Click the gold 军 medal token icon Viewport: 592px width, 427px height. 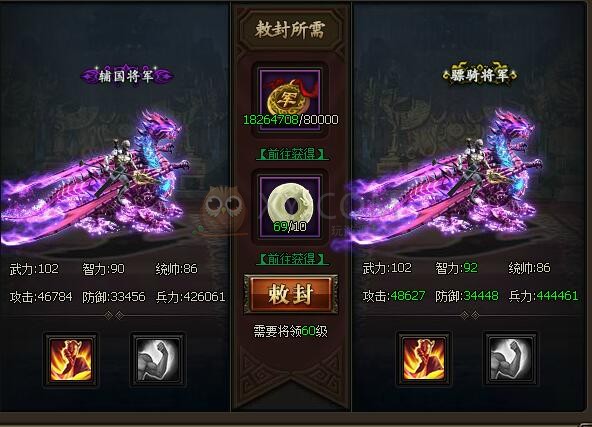290,99
